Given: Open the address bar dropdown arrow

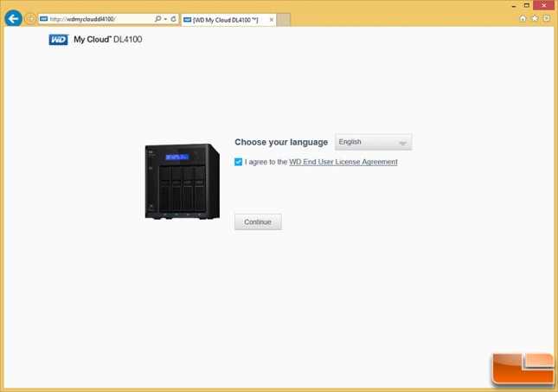Looking at the screenshot, I should (x=165, y=19).
